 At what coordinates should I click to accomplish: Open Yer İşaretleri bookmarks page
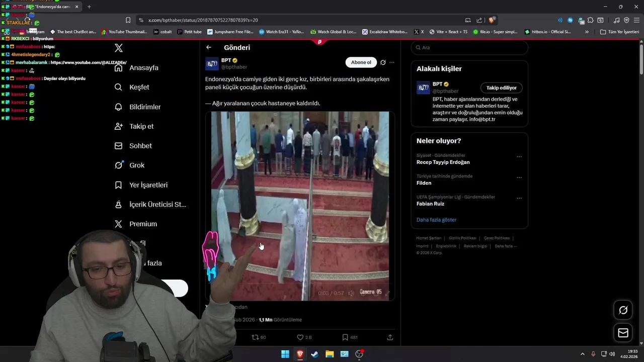coord(141,185)
